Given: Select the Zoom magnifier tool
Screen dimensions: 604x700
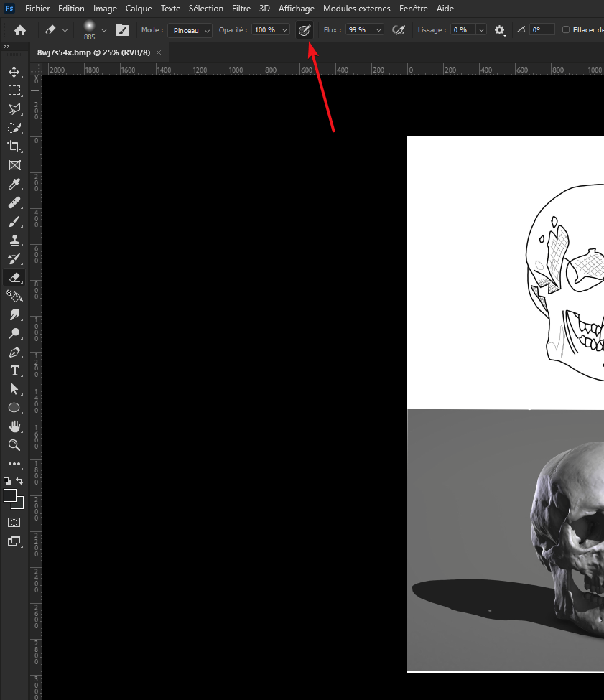Looking at the screenshot, I should (x=14, y=445).
